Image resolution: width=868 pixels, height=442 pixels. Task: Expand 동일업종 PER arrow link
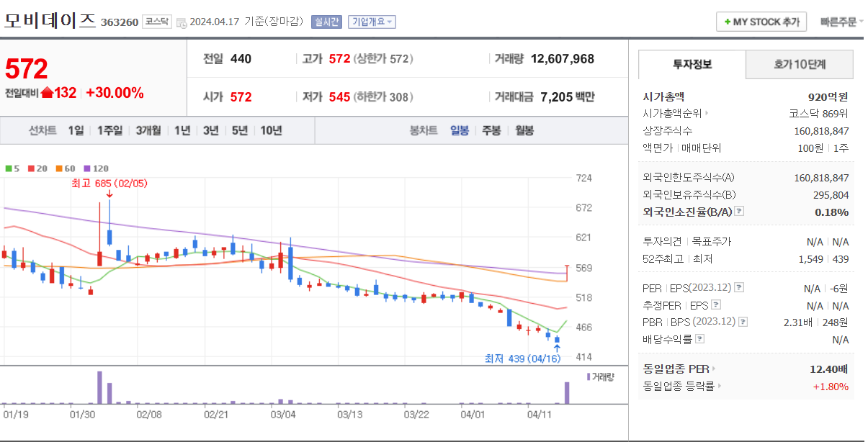tap(714, 369)
